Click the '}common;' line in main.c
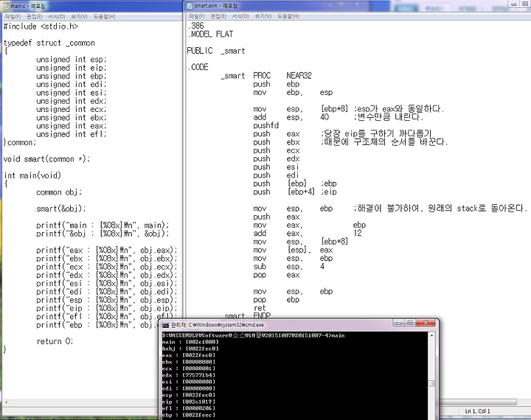The width and height of the screenshot is (531, 420). (20, 142)
